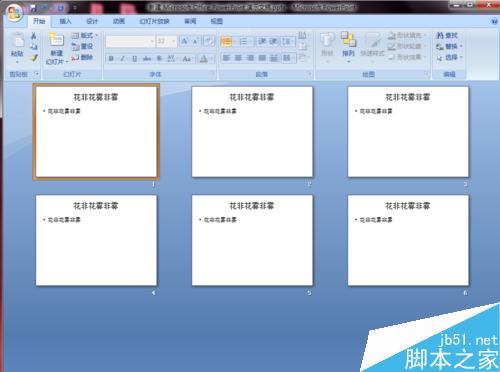Toggle align text left
The width and height of the screenshot is (500, 372).
coord(226,58)
